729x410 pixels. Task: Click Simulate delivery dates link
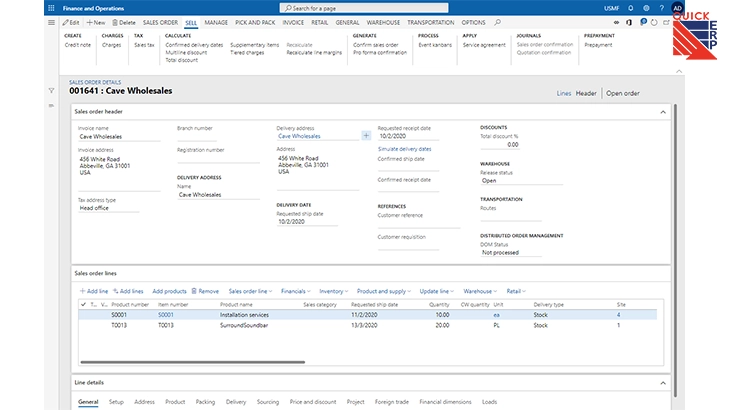click(x=404, y=149)
